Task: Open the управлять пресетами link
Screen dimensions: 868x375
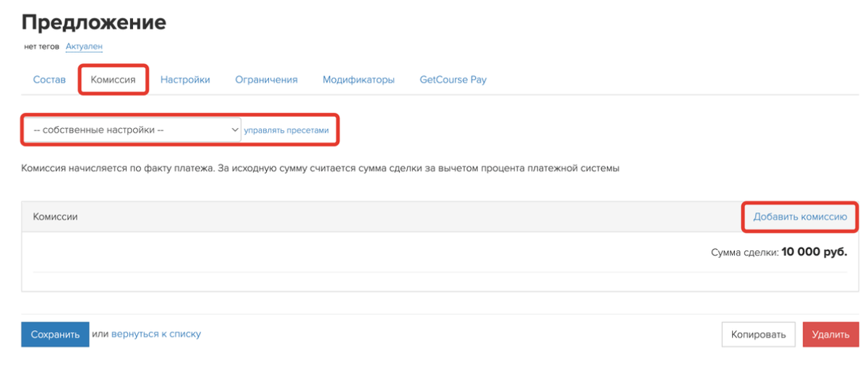Action: coord(286,130)
